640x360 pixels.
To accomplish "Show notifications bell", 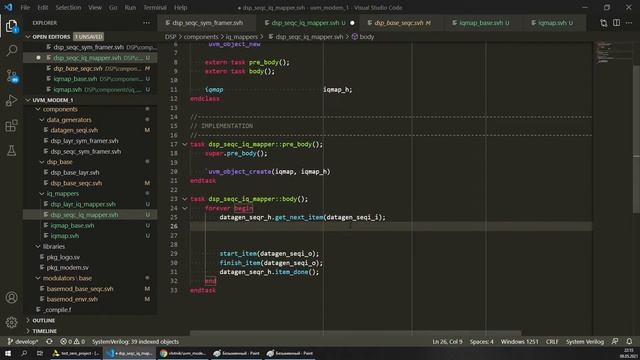I will pyautogui.click(x=629, y=342).
